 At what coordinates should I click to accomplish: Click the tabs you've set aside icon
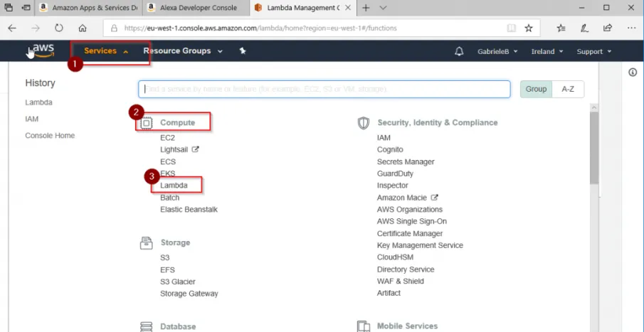coord(9,7)
